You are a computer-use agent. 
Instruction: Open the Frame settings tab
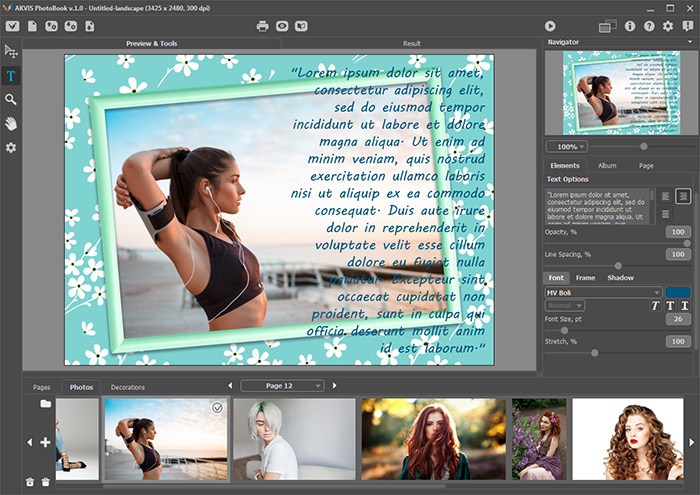[x=585, y=278]
